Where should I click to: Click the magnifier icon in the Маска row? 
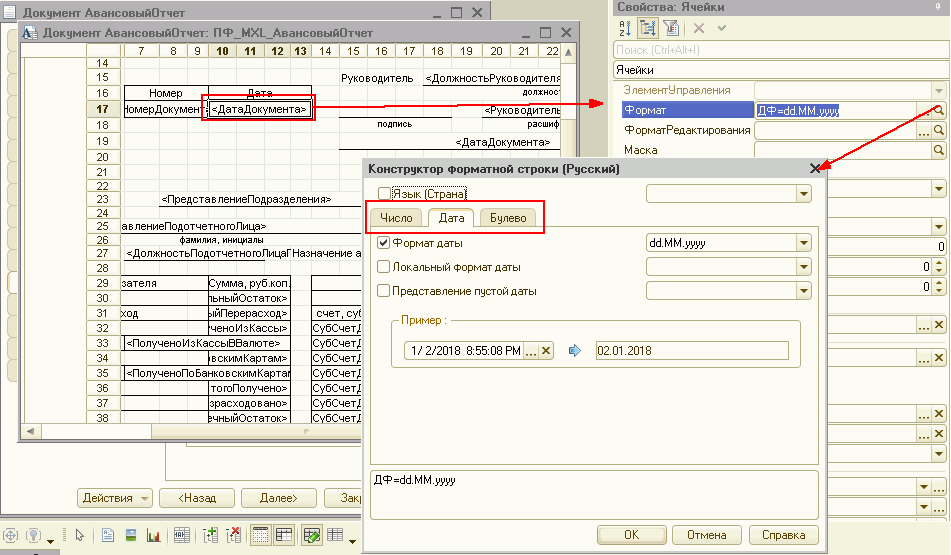click(x=939, y=150)
